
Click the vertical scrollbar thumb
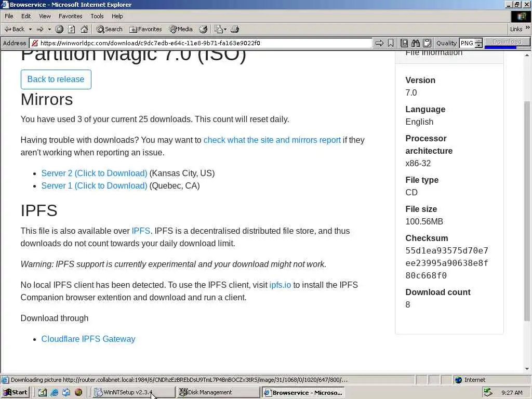[x=527, y=211]
